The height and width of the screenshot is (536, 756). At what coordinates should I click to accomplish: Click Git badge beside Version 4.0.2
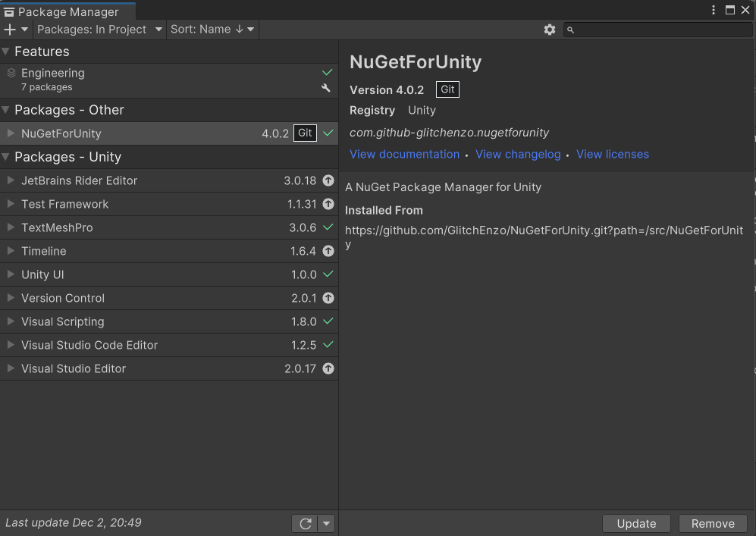(447, 89)
